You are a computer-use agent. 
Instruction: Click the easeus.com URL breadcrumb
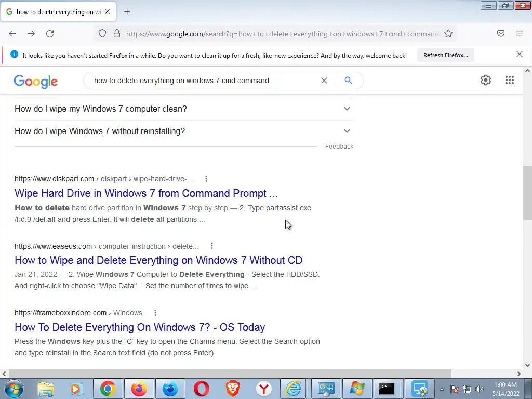click(x=107, y=246)
